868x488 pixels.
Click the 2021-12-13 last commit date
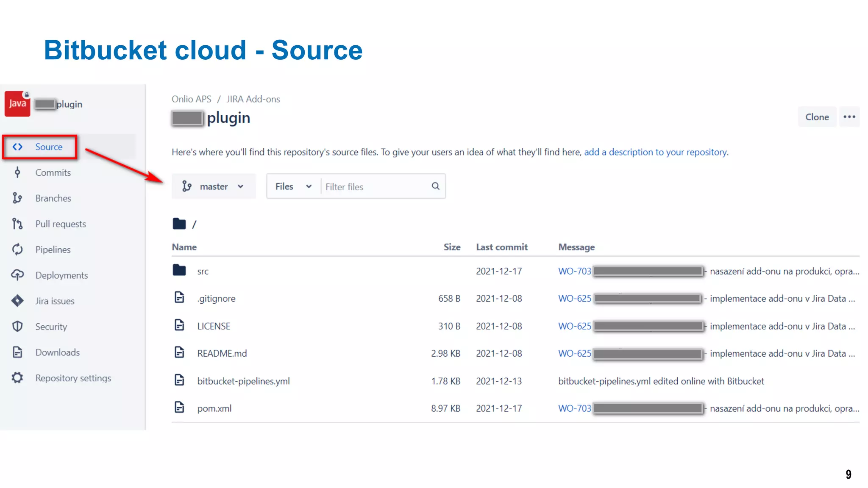(x=499, y=381)
